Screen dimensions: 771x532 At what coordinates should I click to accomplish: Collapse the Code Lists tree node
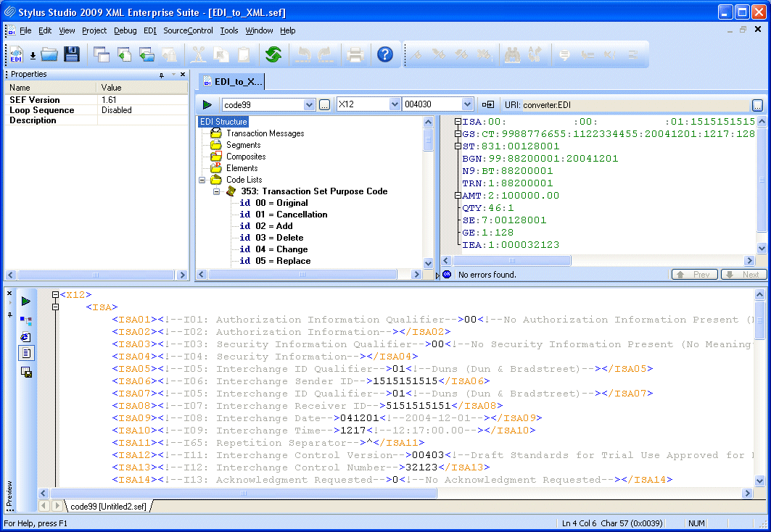(x=202, y=180)
